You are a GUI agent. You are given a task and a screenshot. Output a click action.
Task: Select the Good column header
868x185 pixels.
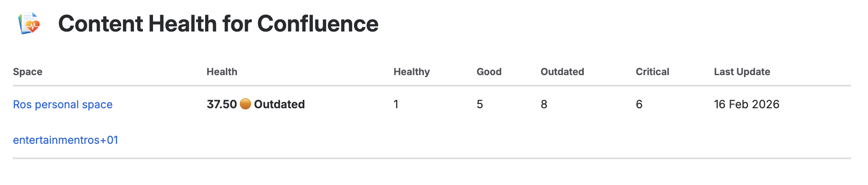click(x=489, y=72)
